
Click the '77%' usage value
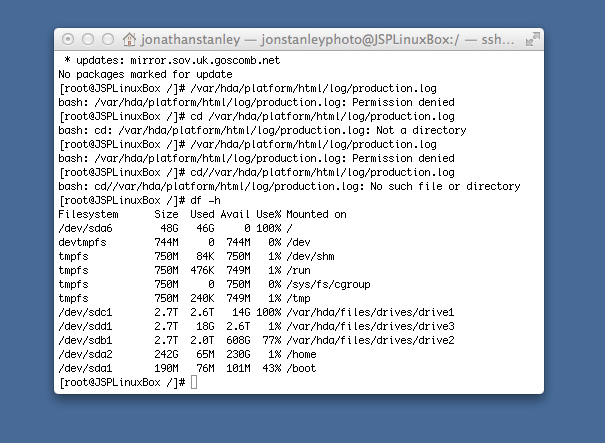point(272,340)
